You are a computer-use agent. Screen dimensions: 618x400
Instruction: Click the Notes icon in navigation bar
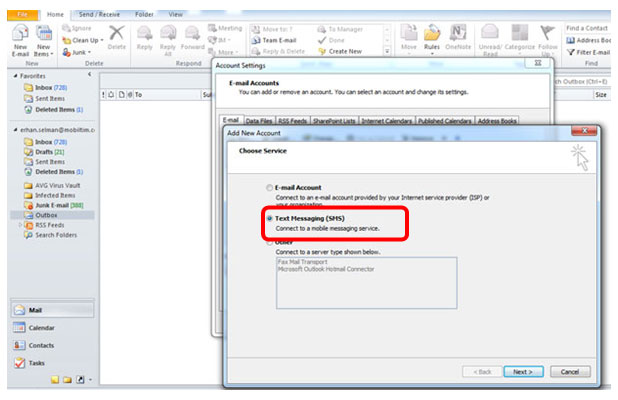pyautogui.click(x=55, y=380)
